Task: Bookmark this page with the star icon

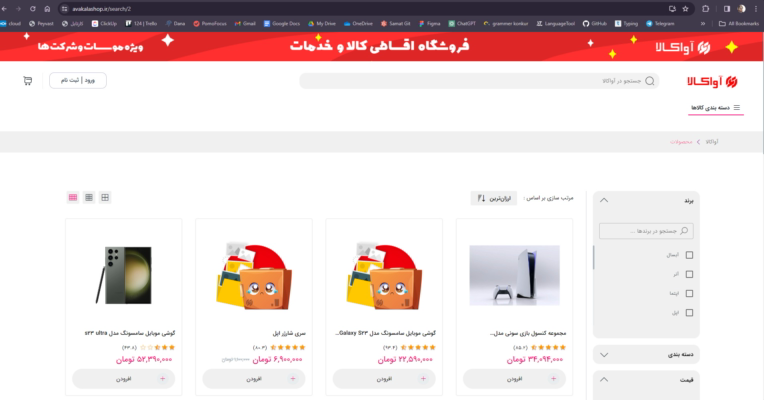Action: pyautogui.click(x=685, y=9)
